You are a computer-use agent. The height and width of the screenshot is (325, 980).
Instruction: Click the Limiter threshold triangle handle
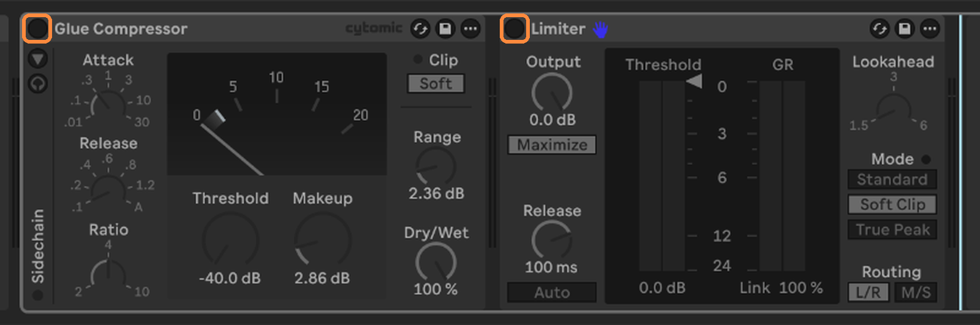pyautogui.click(x=694, y=81)
